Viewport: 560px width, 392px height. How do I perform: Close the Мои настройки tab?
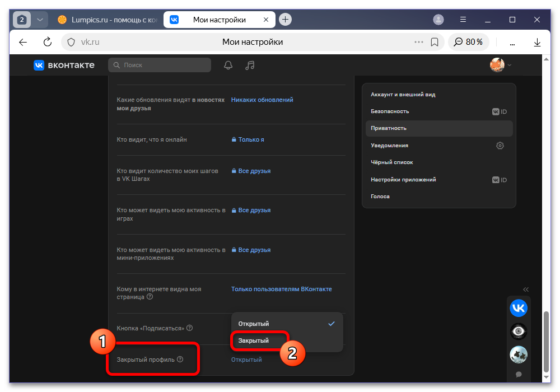(265, 20)
